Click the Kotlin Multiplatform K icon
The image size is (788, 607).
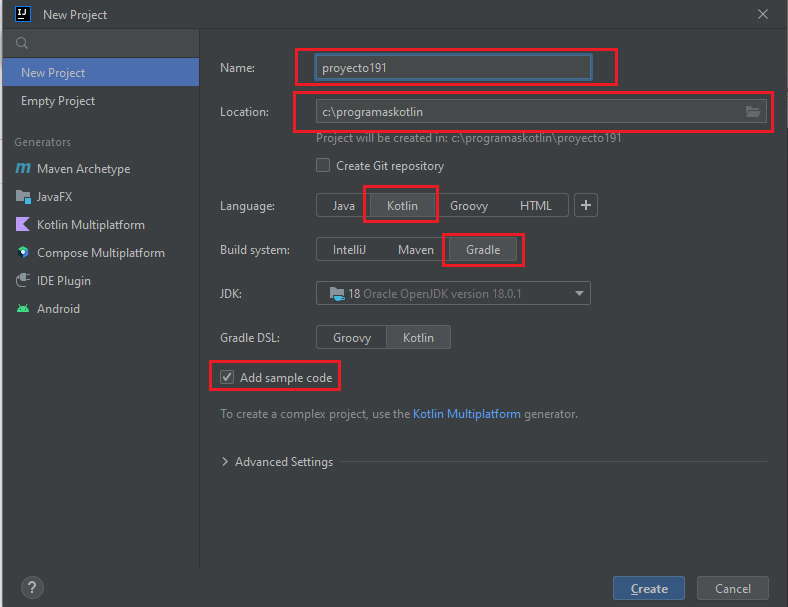pyautogui.click(x=23, y=224)
